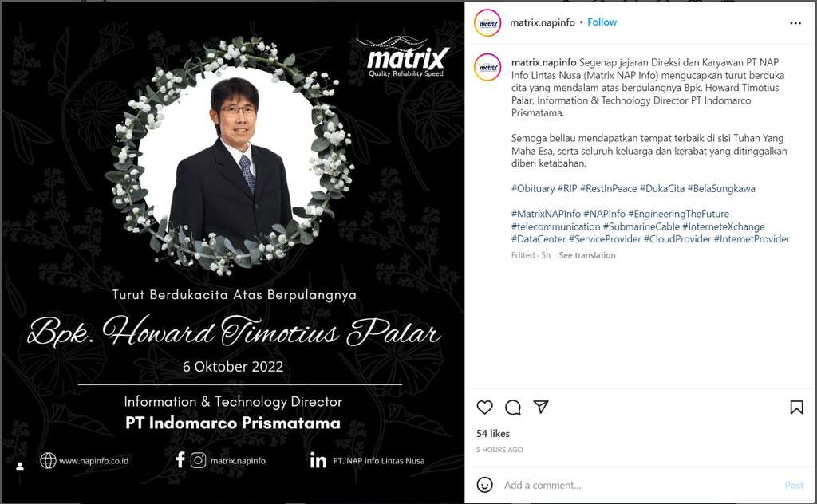Open the #MatrixNAPInfo hashtag
The image size is (817, 504).
pyautogui.click(x=546, y=214)
